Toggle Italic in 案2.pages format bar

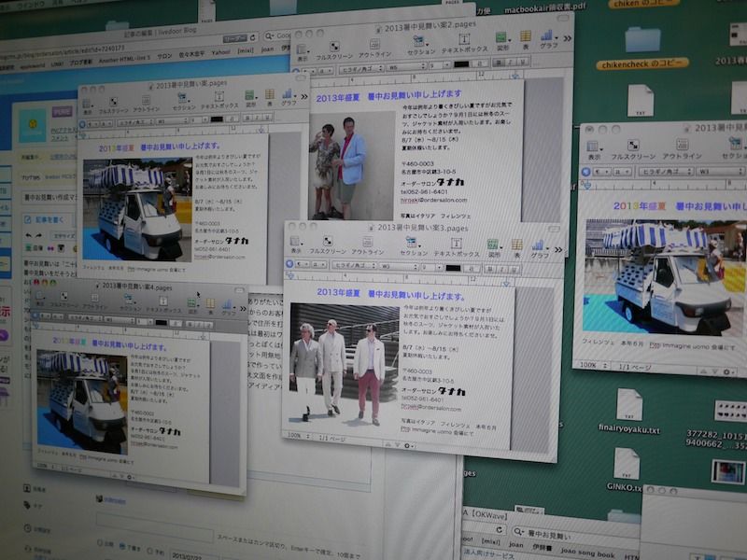coord(511,62)
